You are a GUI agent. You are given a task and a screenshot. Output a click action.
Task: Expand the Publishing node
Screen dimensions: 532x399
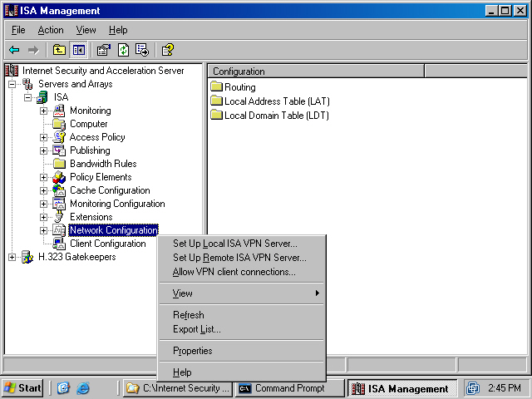43,150
